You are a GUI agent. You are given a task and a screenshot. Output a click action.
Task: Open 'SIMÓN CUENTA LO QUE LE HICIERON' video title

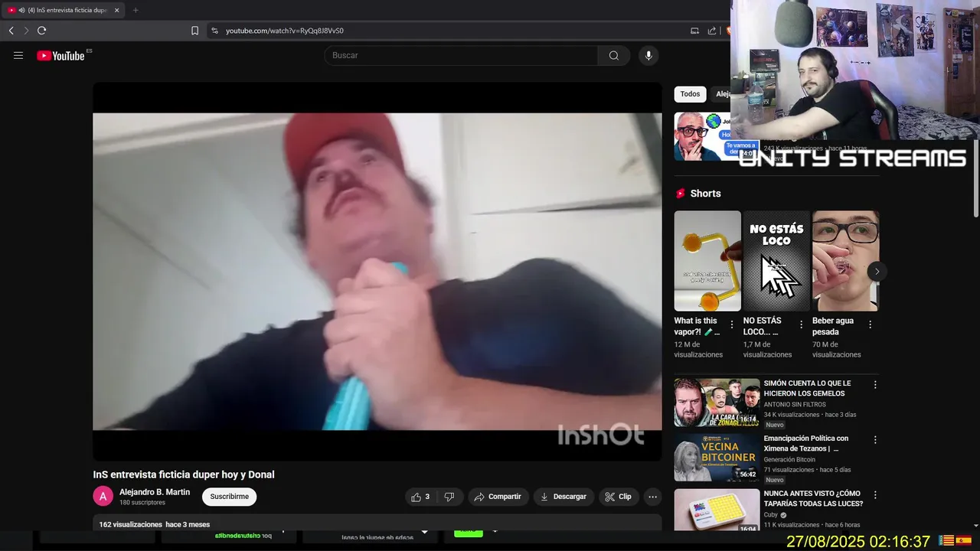point(807,388)
